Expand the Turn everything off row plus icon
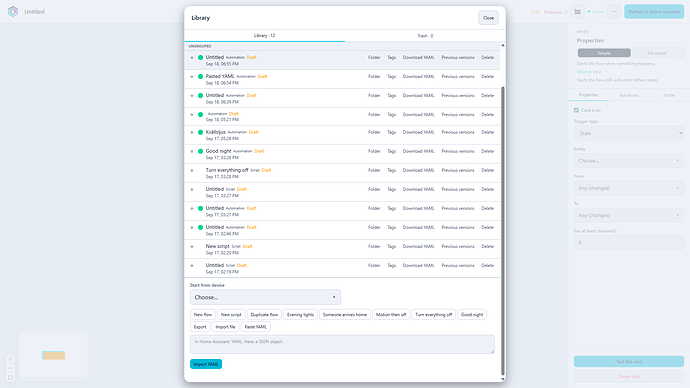The image size is (690, 388). (192, 170)
